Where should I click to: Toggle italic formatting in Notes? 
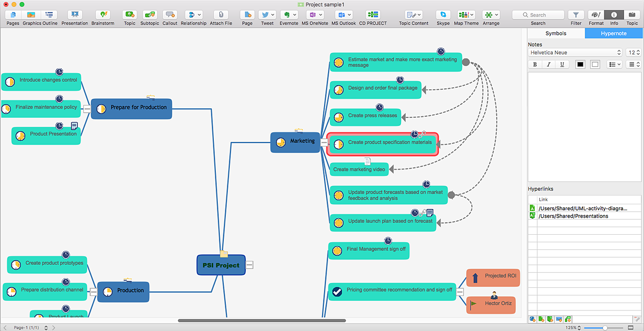click(548, 64)
